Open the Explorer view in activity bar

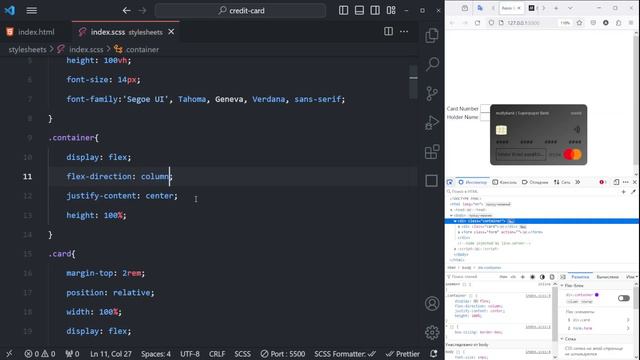point(431,36)
